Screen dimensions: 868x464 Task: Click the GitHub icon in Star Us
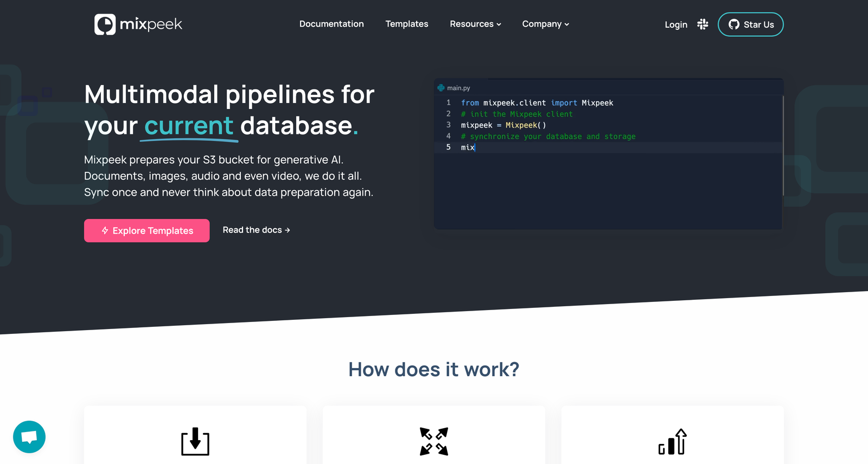click(733, 24)
